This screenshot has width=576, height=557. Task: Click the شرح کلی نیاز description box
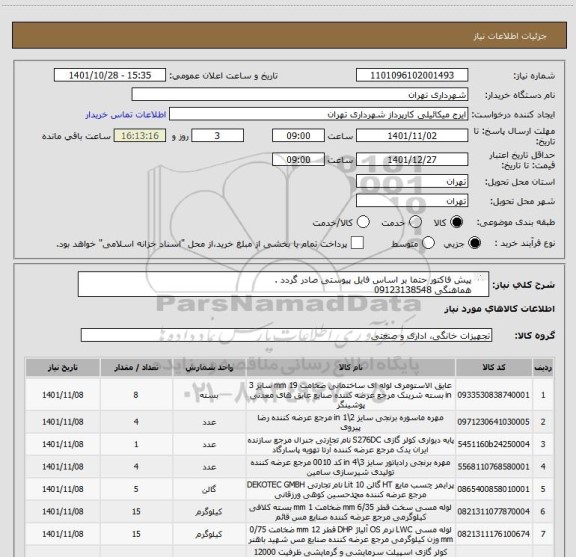[283, 284]
